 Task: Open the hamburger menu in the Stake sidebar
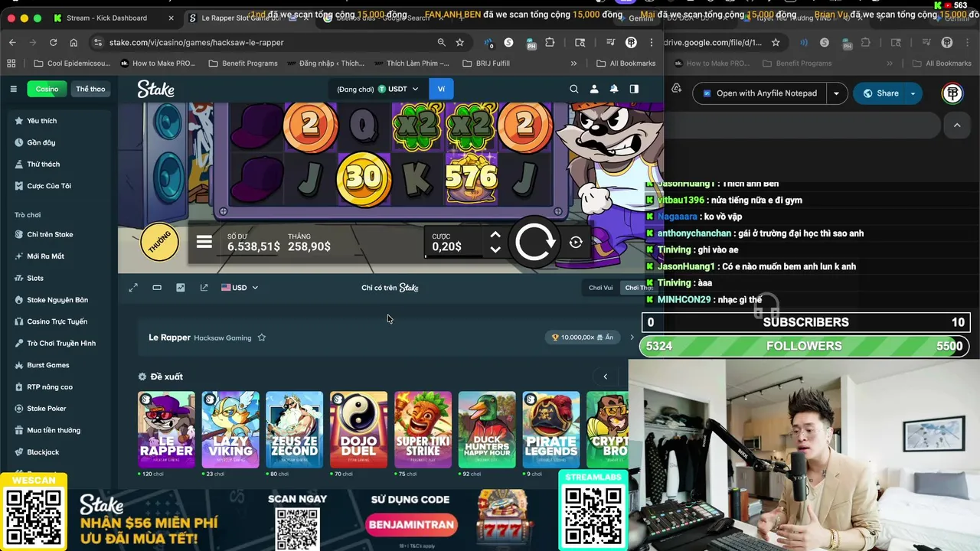13,89
